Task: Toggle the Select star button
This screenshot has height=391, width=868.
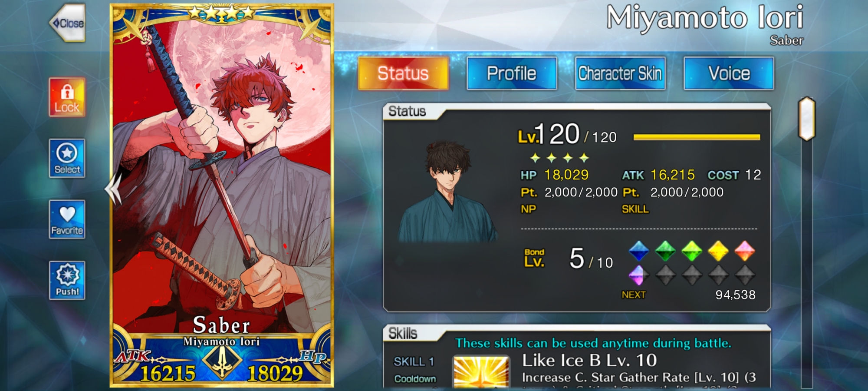Action: pos(67,158)
